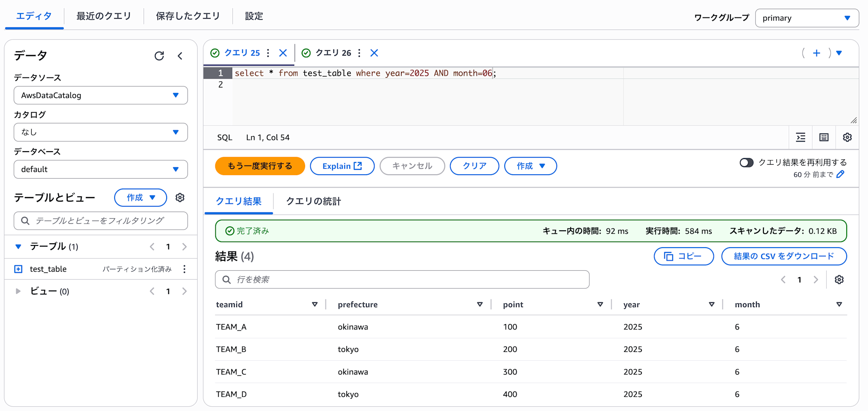Viewport: 868px width, 411px height.
Task: Open the データソース AwsDataCatalog dropdown
Action: (101, 95)
